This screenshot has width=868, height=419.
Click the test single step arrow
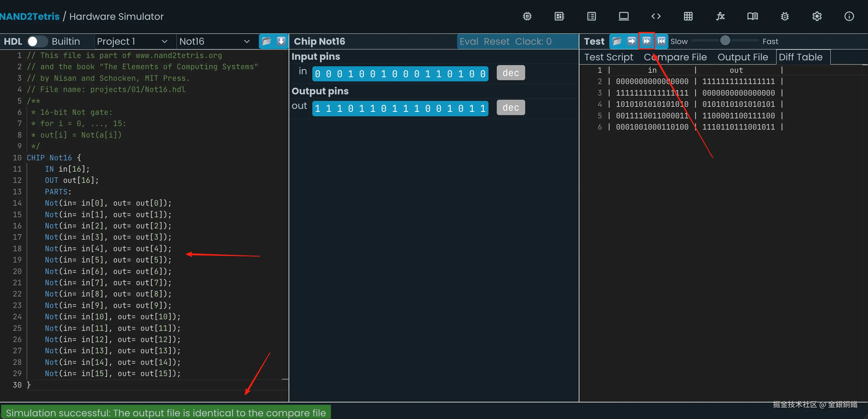pyautogui.click(x=631, y=41)
